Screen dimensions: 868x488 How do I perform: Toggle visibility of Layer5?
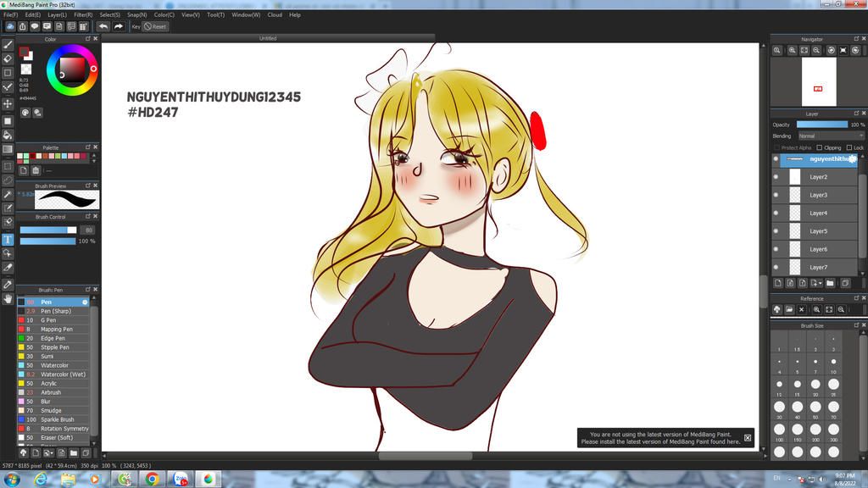[776, 231]
